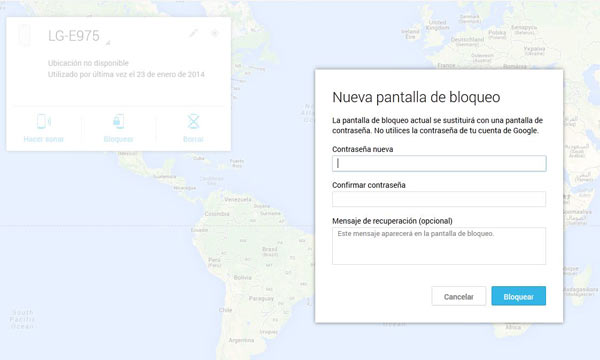The height and width of the screenshot is (360, 600).
Task: Click the 'Utilizado por última vez' date text
Action: pos(126,74)
